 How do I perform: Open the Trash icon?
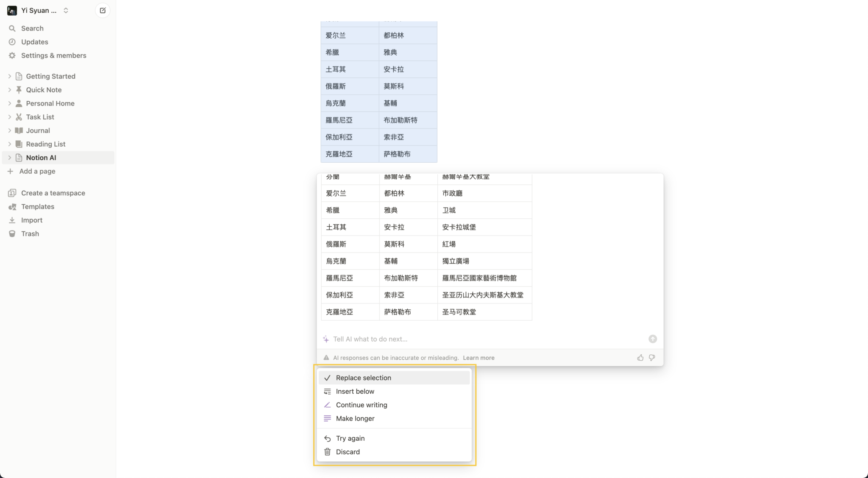tap(12, 233)
